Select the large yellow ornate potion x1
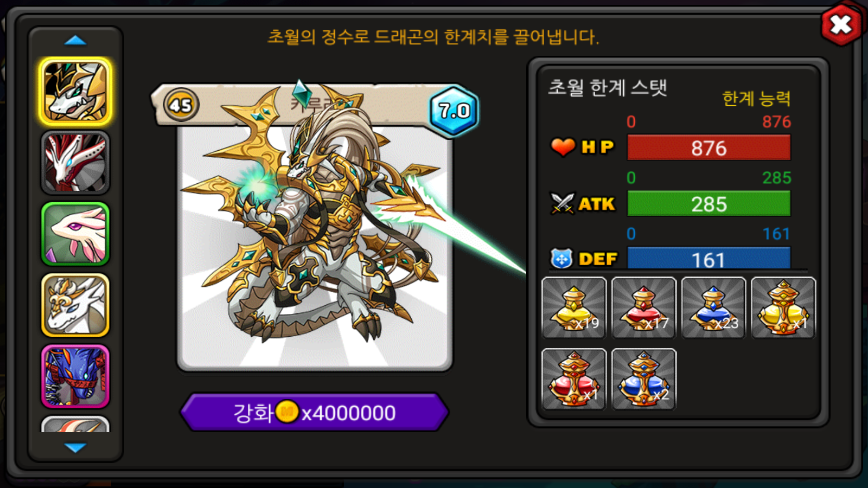The height and width of the screenshot is (488, 868). pyautogui.click(x=783, y=307)
